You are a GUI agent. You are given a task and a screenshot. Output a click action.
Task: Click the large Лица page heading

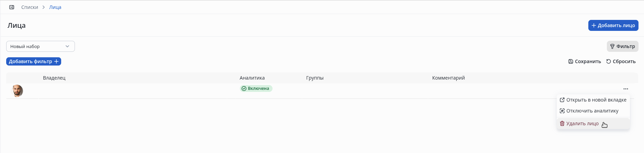click(x=16, y=25)
